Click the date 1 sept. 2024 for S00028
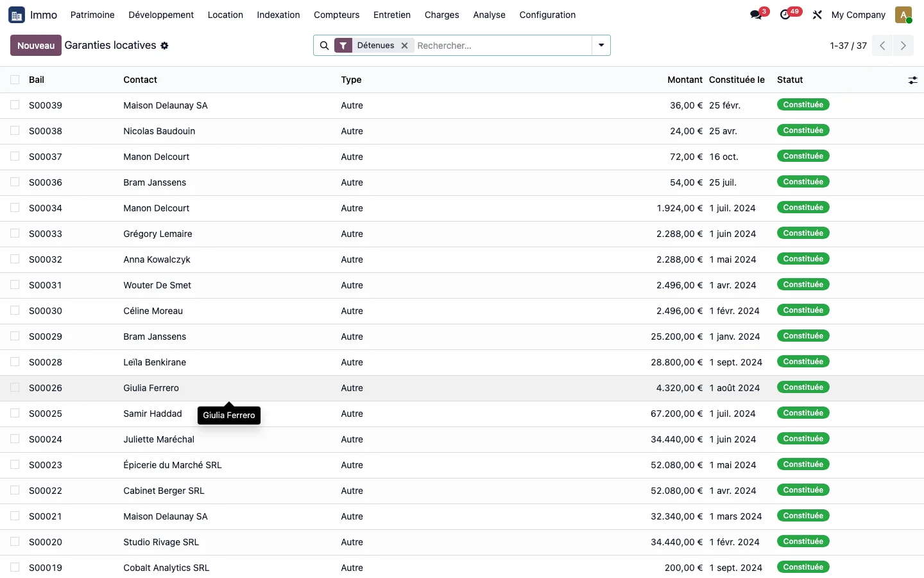Screen dimensions: 924x578 tap(736, 362)
